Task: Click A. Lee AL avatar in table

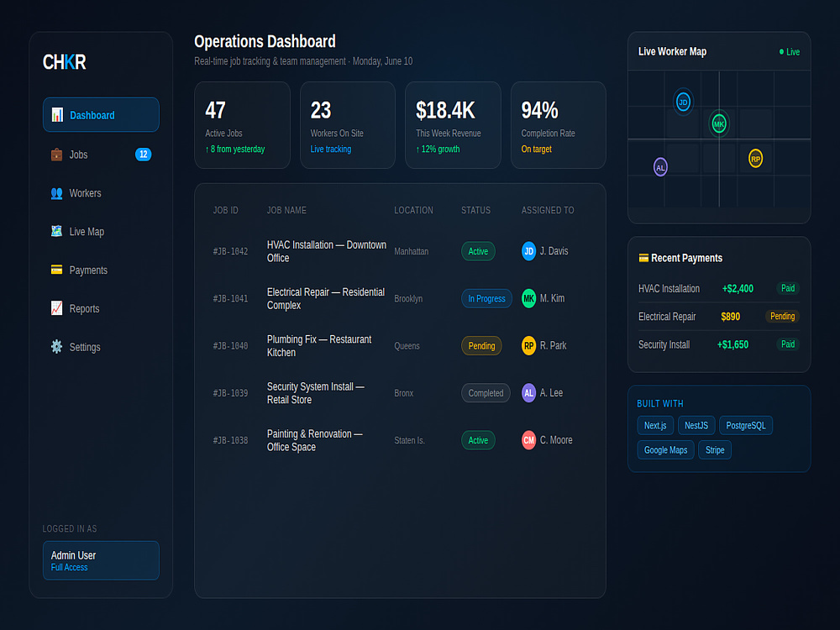Action: (x=528, y=392)
